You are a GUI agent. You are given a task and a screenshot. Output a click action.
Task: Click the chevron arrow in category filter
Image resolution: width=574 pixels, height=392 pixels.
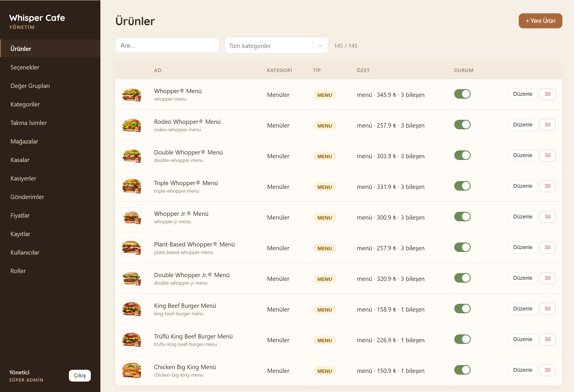click(x=320, y=46)
